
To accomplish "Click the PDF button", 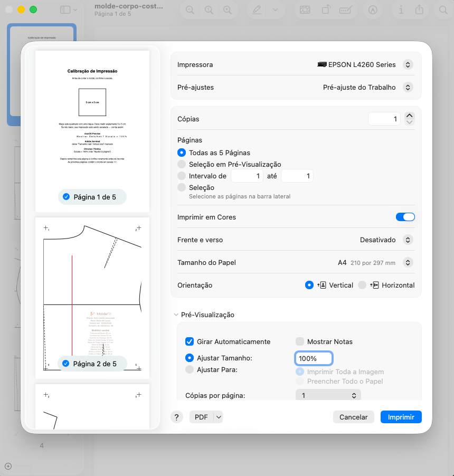I will (x=201, y=417).
